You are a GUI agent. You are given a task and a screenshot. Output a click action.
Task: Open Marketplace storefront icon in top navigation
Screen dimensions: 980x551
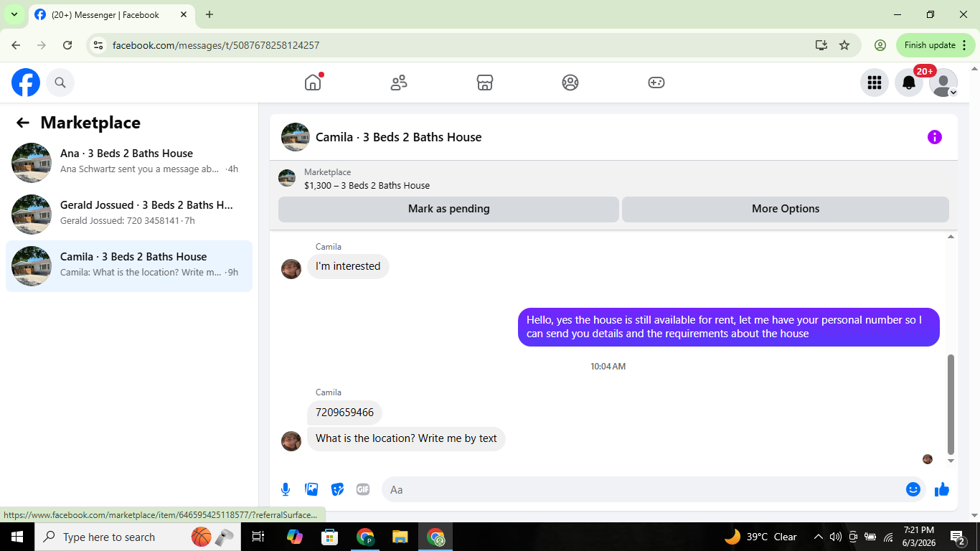point(485,83)
